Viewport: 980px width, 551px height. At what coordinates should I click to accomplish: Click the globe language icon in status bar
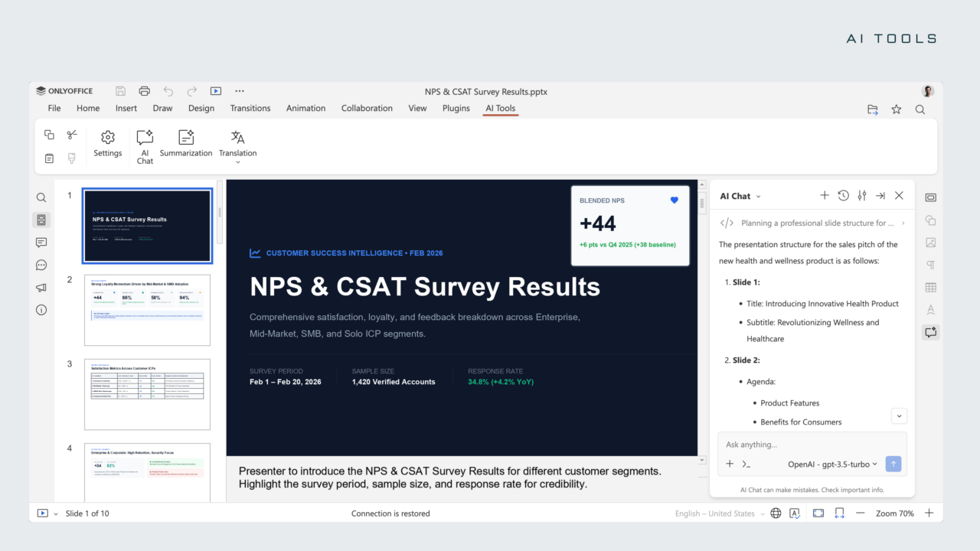click(x=776, y=514)
